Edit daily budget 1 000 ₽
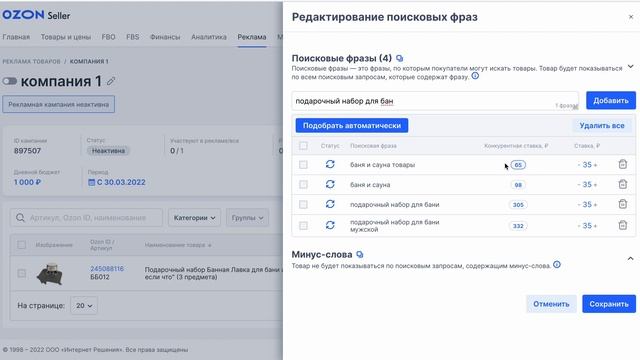The width and height of the screenshot is (640, 360). [27, 182]
